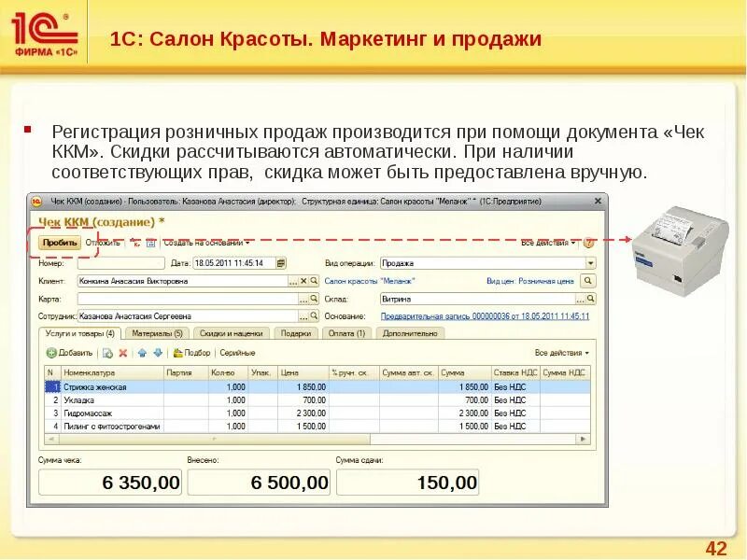Click the magnifier button next to Вид цен

pos(588,281)
